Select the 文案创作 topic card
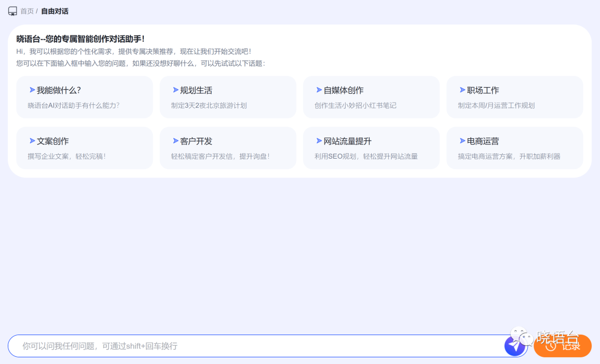This screenshot has height=364, width=600. (84, 148)
